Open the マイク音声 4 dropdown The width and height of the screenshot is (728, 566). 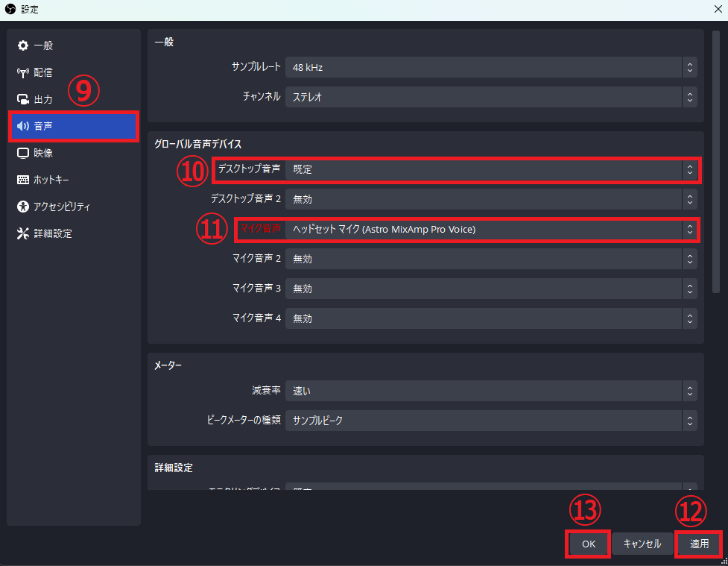[491, 318]
